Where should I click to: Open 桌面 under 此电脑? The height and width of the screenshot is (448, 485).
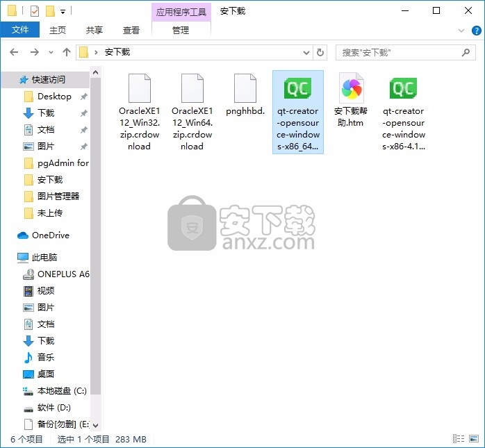[x=46, y=374]
